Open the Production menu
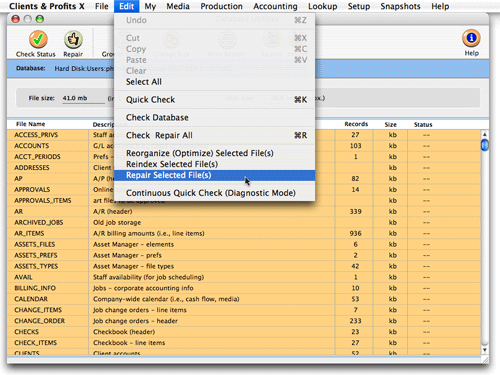The height and width of the screenshot is (375, 500). click(221, 6)
